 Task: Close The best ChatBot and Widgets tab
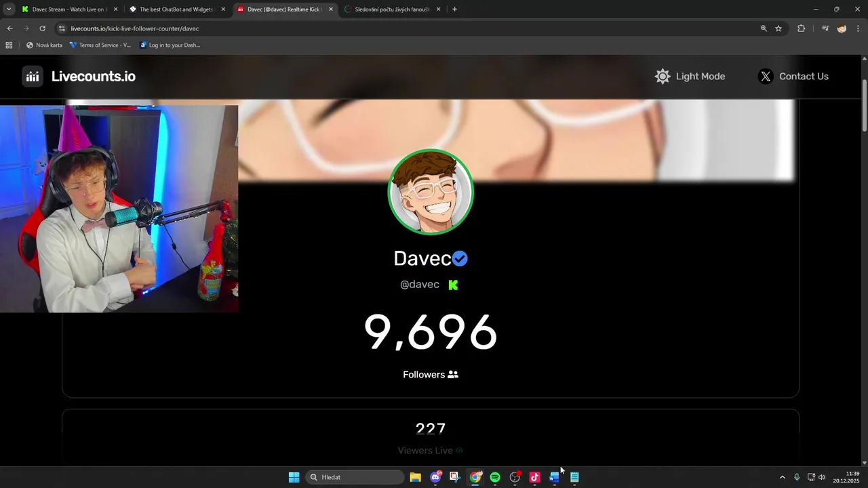tap(223, 9)
